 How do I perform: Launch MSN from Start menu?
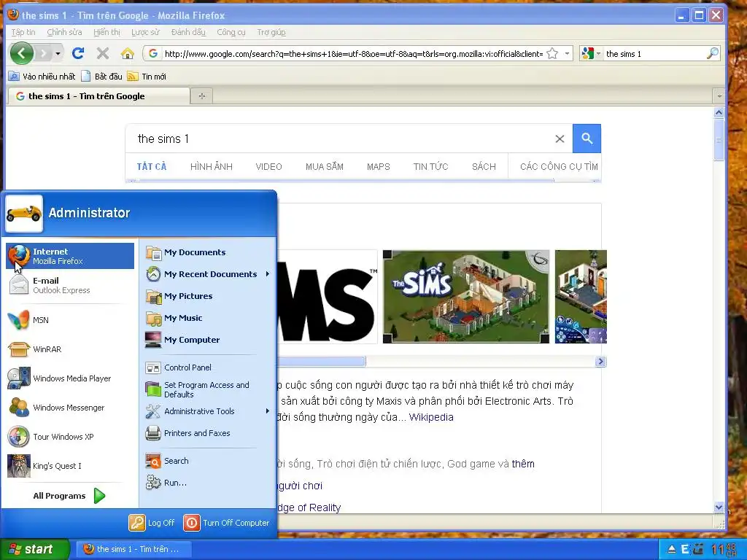point(70,320)
